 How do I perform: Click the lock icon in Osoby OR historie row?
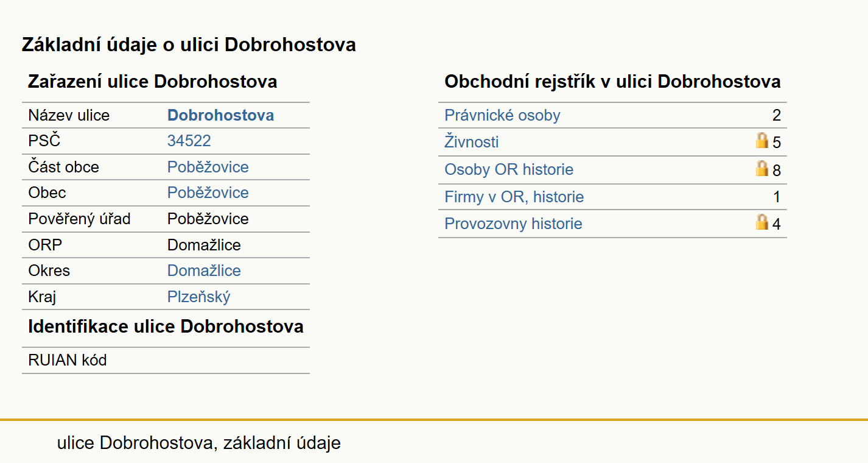click(761, 168)
